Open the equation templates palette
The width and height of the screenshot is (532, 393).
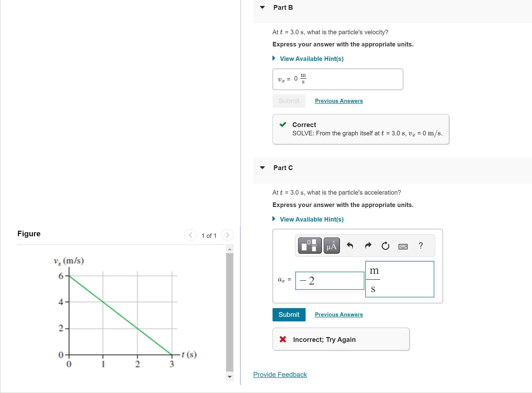(309, 246)
